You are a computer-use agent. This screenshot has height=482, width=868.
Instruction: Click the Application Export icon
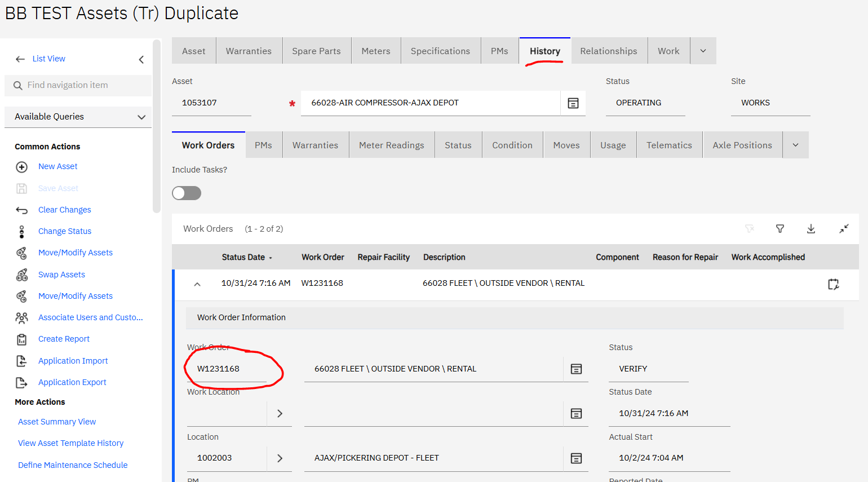click(21, 382)
